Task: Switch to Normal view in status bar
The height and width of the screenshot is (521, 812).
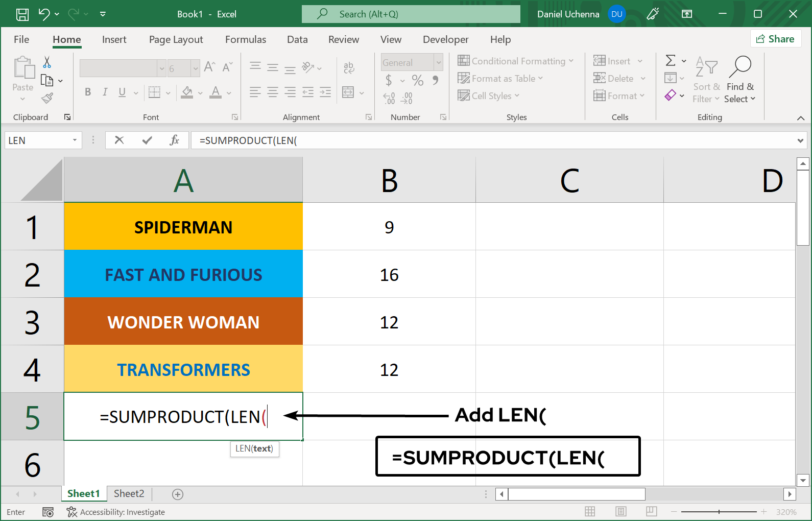Action: [x=590, y=512]
